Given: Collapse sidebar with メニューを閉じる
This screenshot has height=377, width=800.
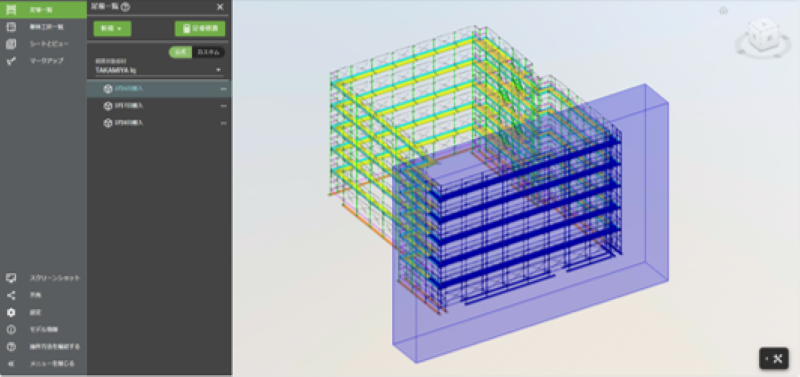Looking at the screenshot, I should pyautogui.click(x=43, y=363).
